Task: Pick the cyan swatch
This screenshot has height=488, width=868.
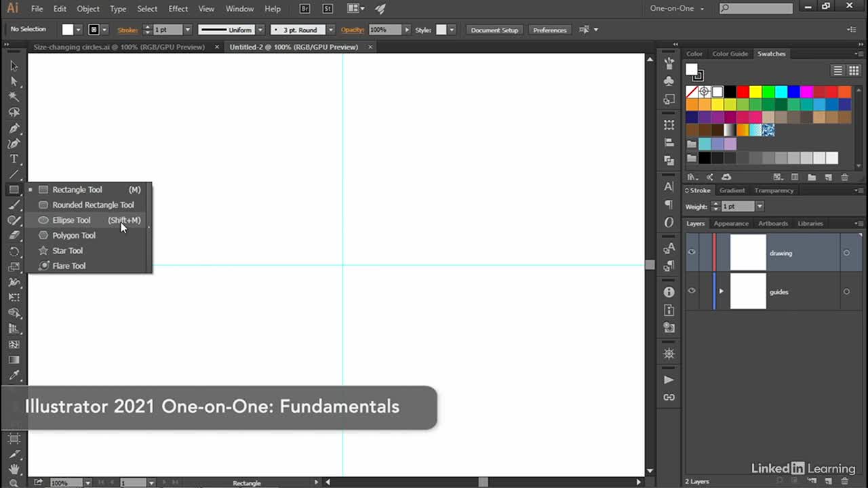Action: point(781,91)
